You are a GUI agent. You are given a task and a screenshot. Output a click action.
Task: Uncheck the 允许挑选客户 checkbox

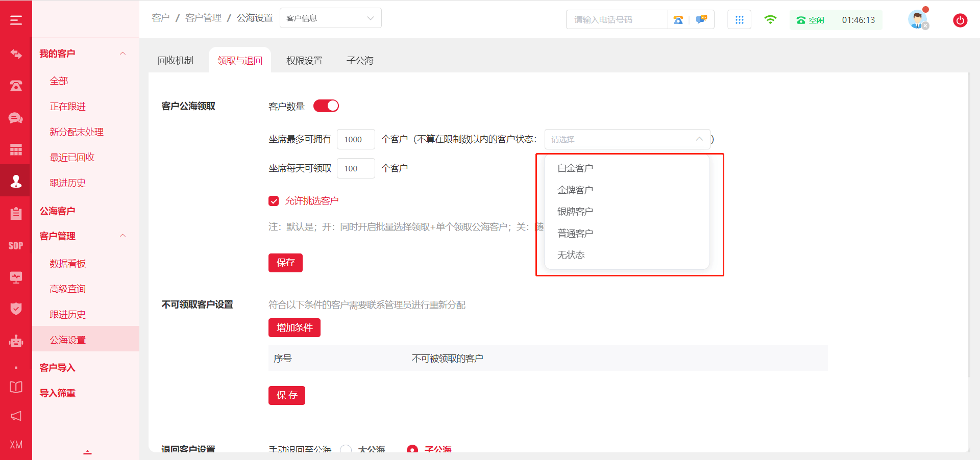[274, 201]
